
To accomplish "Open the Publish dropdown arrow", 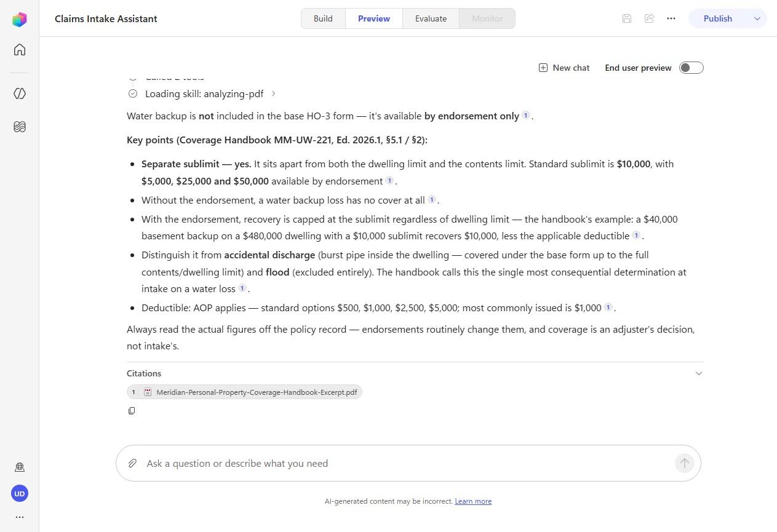I will pos(757,18).
